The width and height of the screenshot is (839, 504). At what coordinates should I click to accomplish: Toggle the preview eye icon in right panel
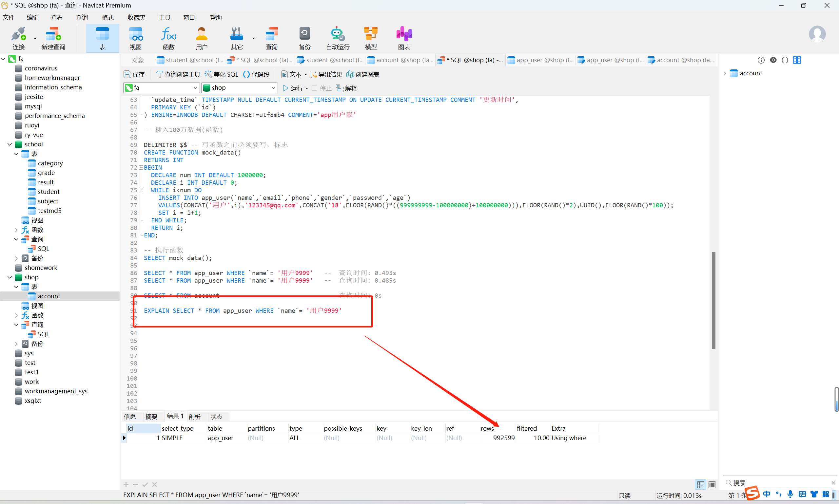(x=773, y=60)
